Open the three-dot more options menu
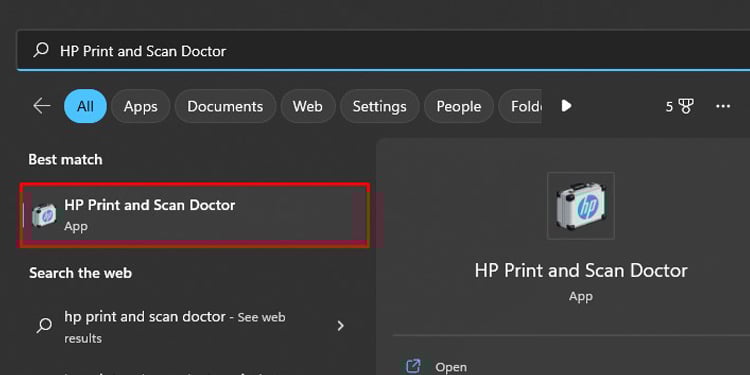 click(x=723, y=106)
